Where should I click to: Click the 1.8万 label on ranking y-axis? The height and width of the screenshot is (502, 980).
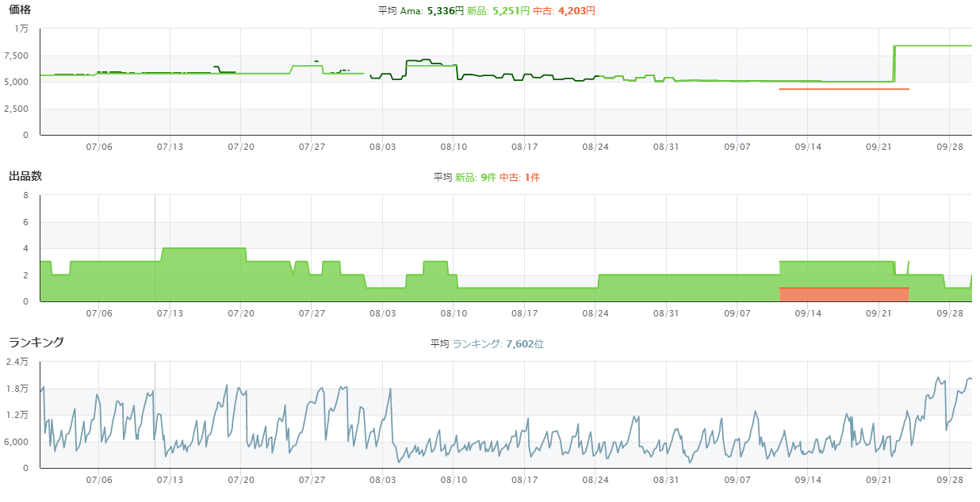(x=18, y=389)
